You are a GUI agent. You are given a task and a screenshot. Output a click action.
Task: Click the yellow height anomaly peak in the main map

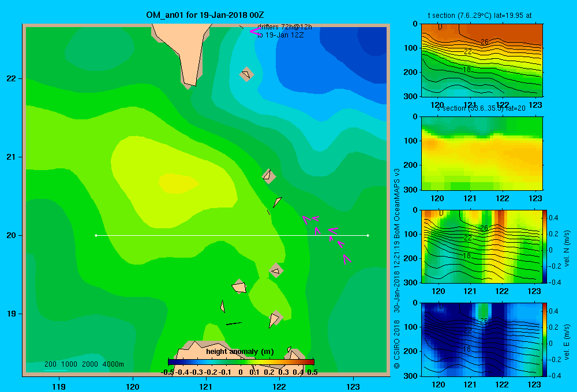[178, 183]
